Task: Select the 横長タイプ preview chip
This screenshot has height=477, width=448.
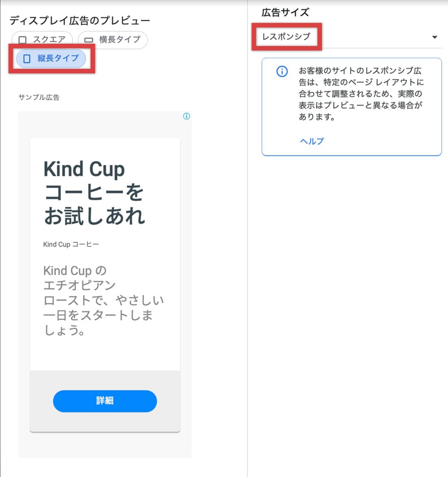Action: [112, 39]
